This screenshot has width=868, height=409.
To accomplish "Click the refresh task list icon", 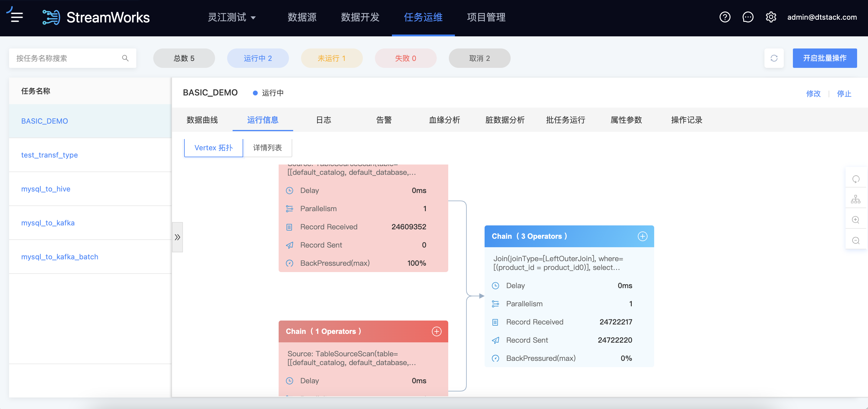I will 774,58.
